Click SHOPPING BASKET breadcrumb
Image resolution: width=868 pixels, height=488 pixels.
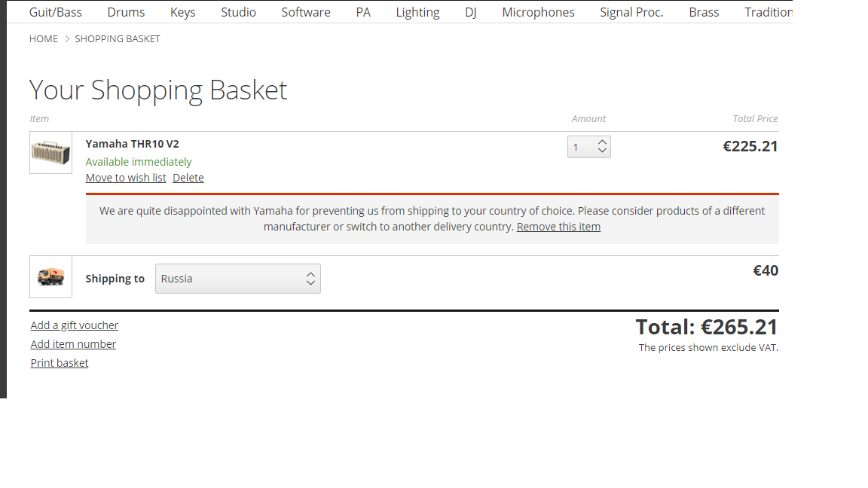[118, 38]
